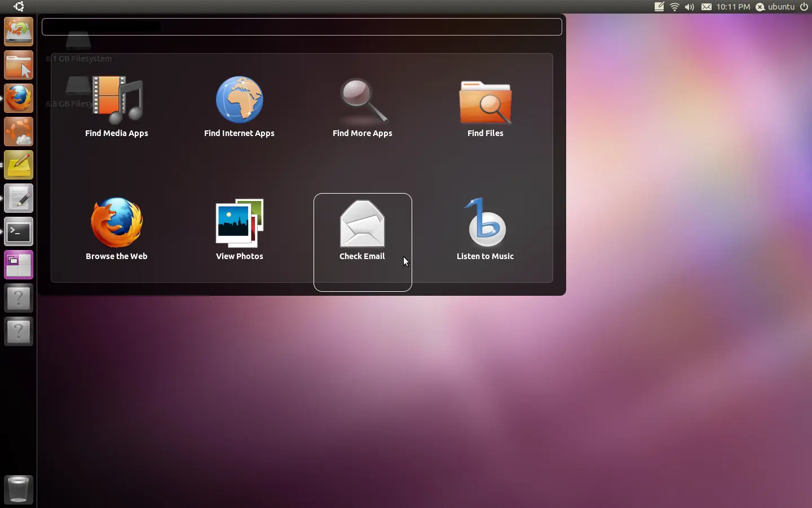Screen dimensions: 812x508
Task: Open the purple workspace switcher icon
Action: pos(19,265)
